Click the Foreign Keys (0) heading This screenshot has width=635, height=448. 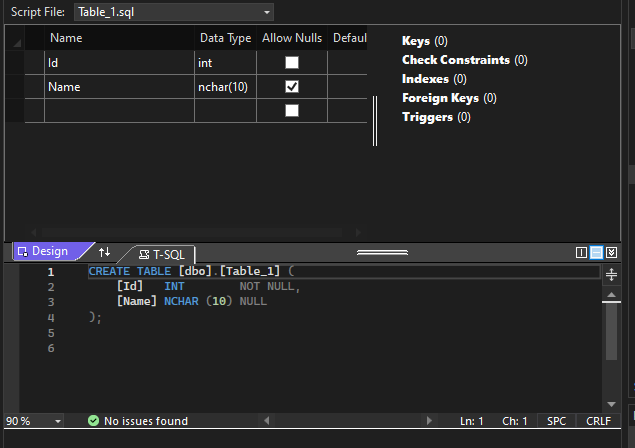click(x=449, y=98)
